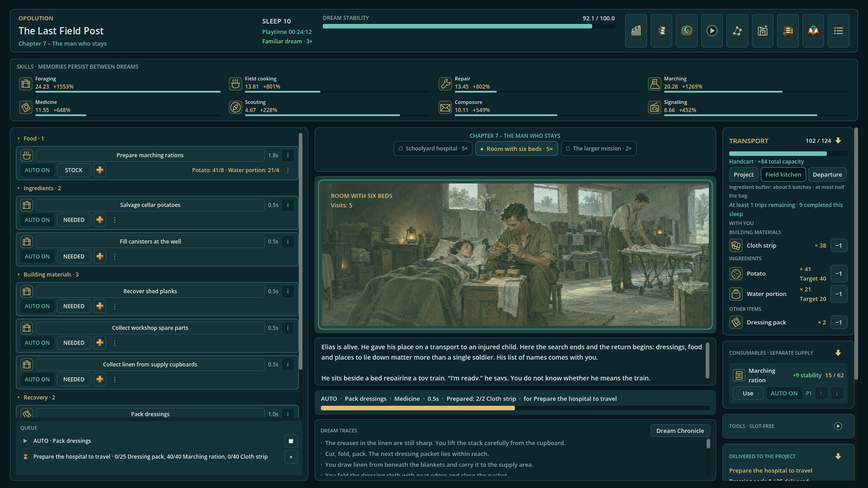Toggle AUTO ON for Collect linen from supply cupboards

pyautogui.click(x=37, y=380)
